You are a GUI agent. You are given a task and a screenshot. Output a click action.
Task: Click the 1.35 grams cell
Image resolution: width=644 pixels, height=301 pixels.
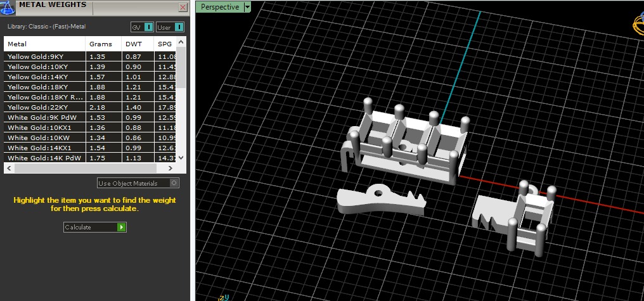tap(103, 56)
